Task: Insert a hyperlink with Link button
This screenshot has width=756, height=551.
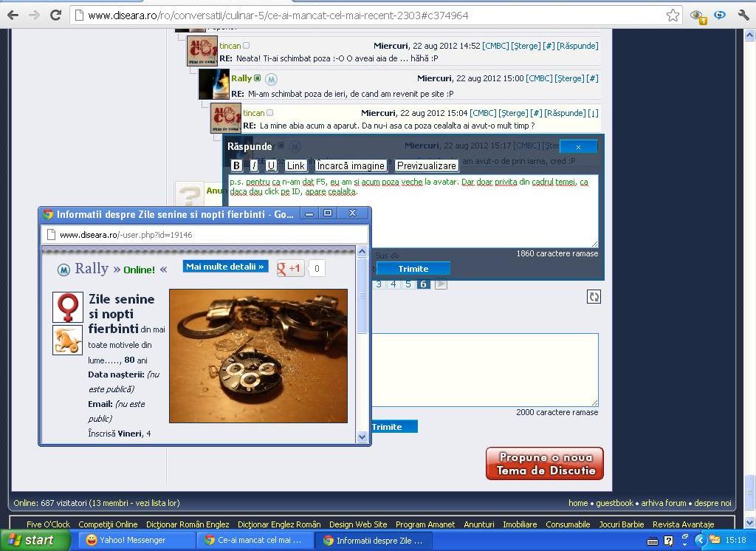Action: (x=295, y=165)
